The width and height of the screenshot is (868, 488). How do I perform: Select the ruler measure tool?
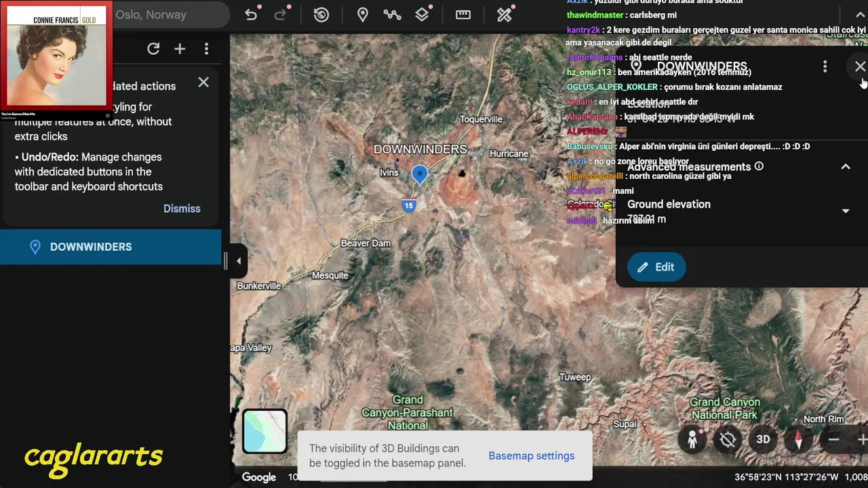[x=463, y=15]
